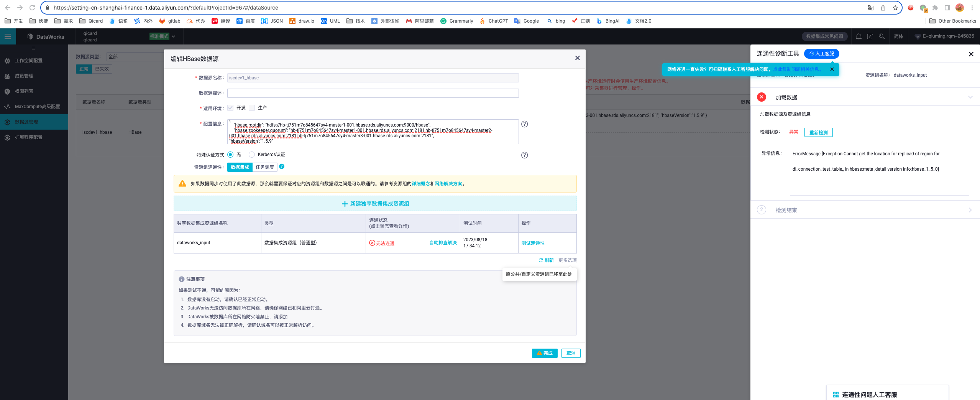
Task: Open the browser translate icon
Action: coord(870,8)
